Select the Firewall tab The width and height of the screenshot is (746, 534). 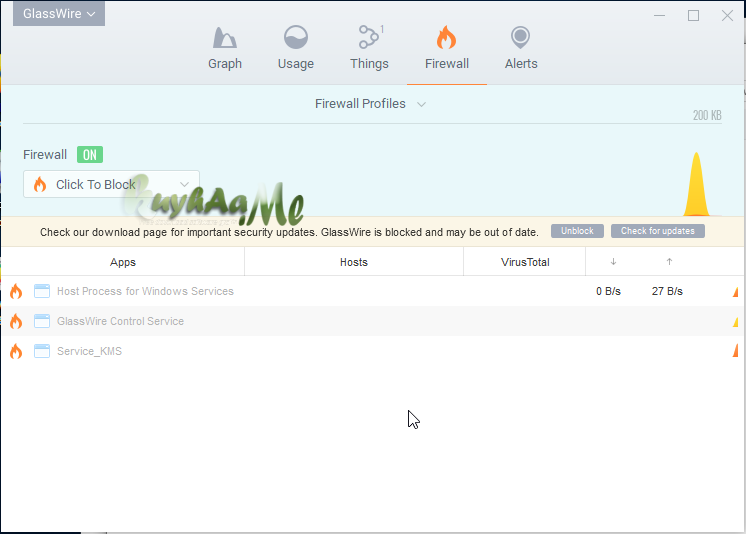[446, 48]
